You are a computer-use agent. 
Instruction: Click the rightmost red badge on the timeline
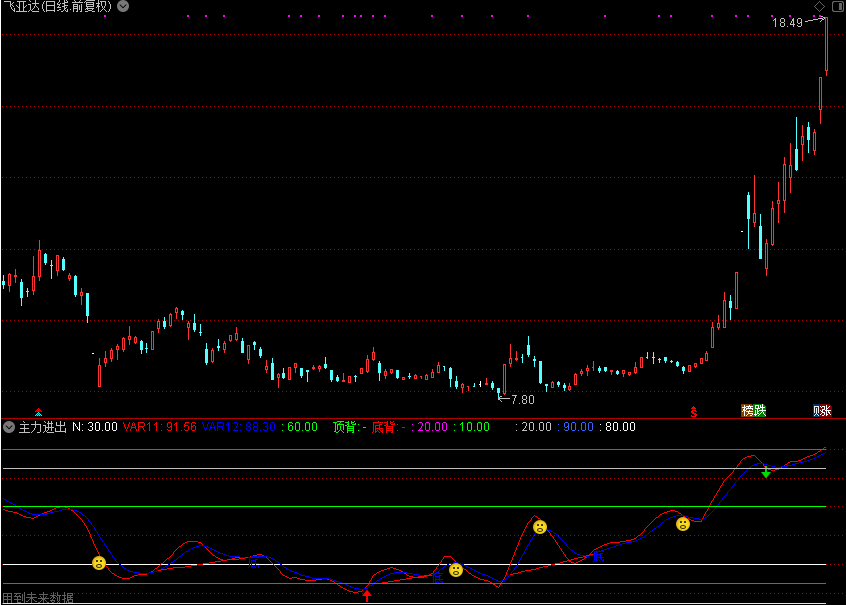pos(822,410)
